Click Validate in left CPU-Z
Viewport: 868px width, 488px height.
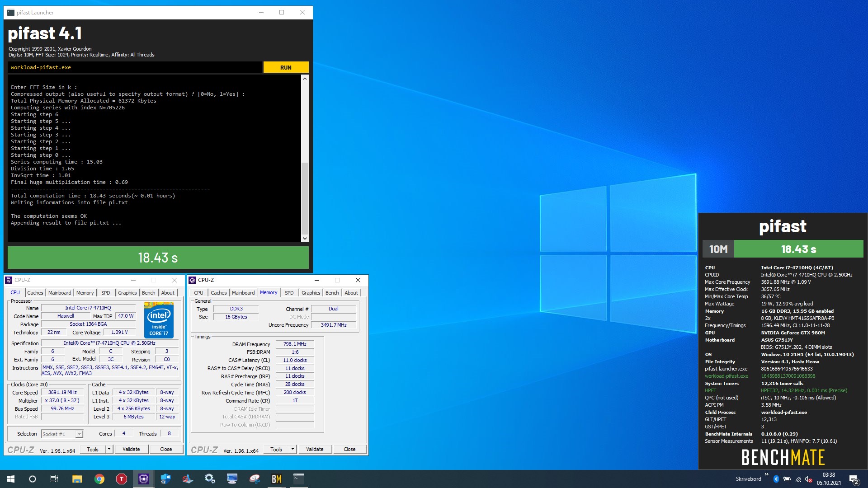(131, 449)
